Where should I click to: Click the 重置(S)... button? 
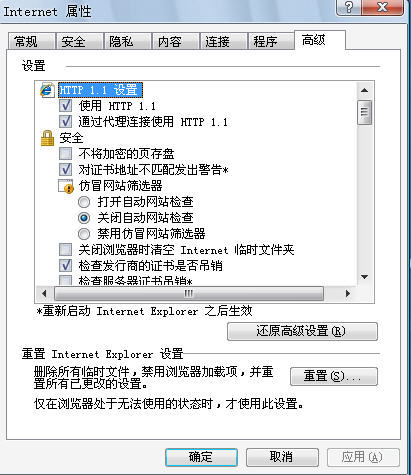pyautogui.click(x=334, y=376)
